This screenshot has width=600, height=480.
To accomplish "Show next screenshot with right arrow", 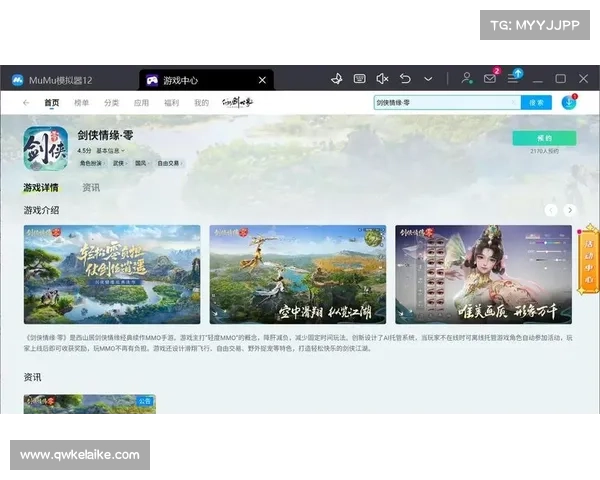I will (x=570, y=210).
